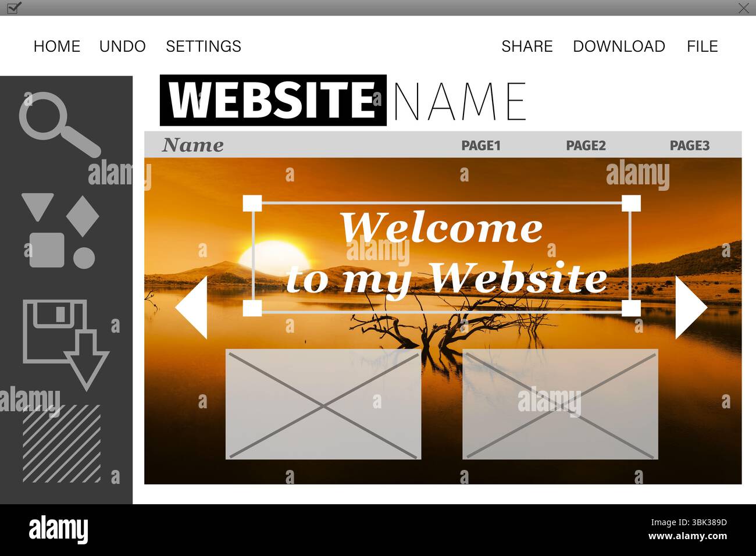Screen dimensions: 756x556
Task: Click the top-right text box handle
Action: click(631, 204)
